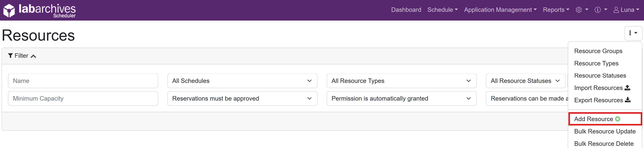Open Resource Groups from the menu
The height and width of the screenshot is (148, 644).
598,51
